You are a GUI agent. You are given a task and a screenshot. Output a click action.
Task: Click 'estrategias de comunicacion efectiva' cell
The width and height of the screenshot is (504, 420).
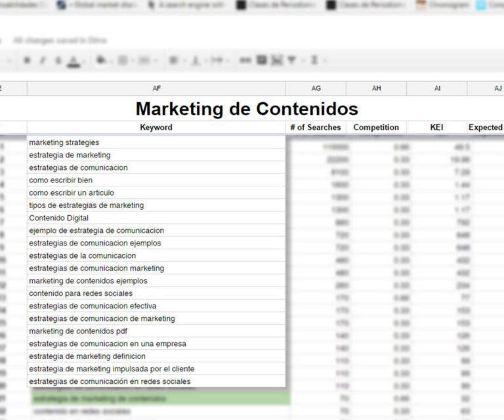tap(156, 306)
